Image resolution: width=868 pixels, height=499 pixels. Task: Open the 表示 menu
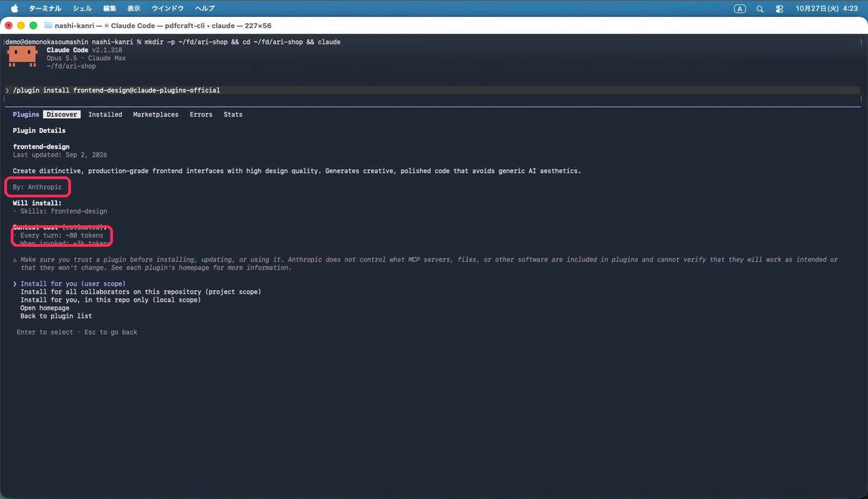click(x=133, y=8)
